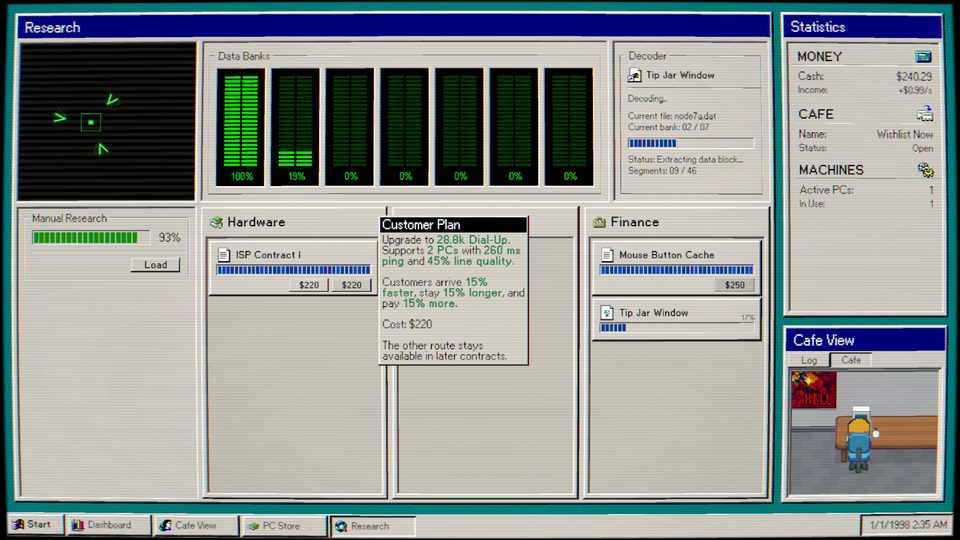Click the Finance section icon
960x540 pixels.
tap(599, 222)
